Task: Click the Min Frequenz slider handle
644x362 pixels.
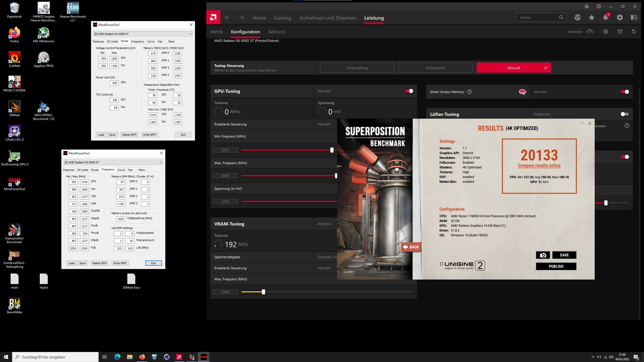Action: 332,150
